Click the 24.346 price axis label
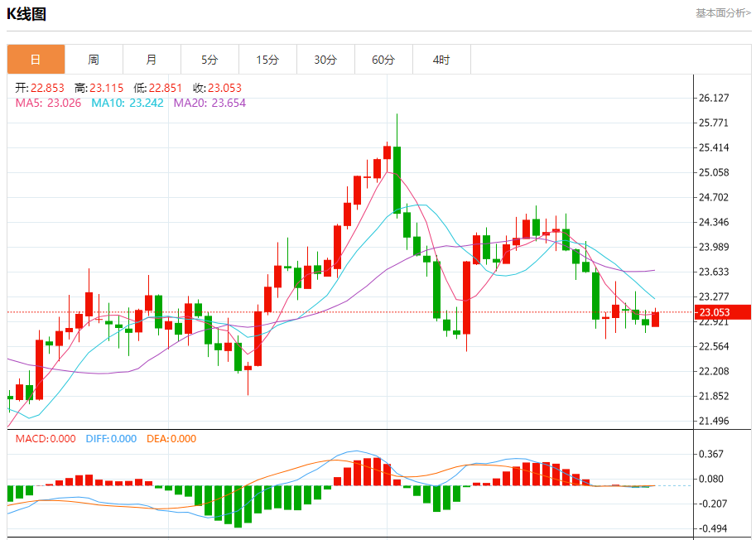 click(x=714, y=222)
